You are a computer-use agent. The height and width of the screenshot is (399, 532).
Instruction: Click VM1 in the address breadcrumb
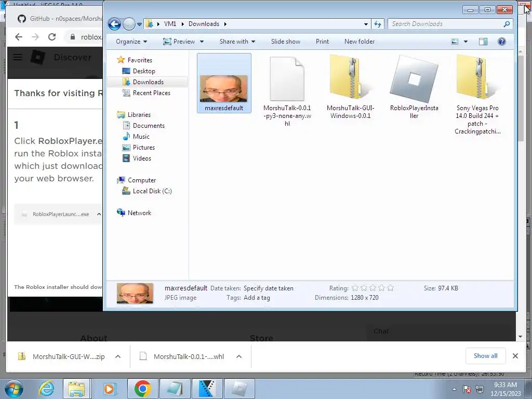click(x=170, y=24)
